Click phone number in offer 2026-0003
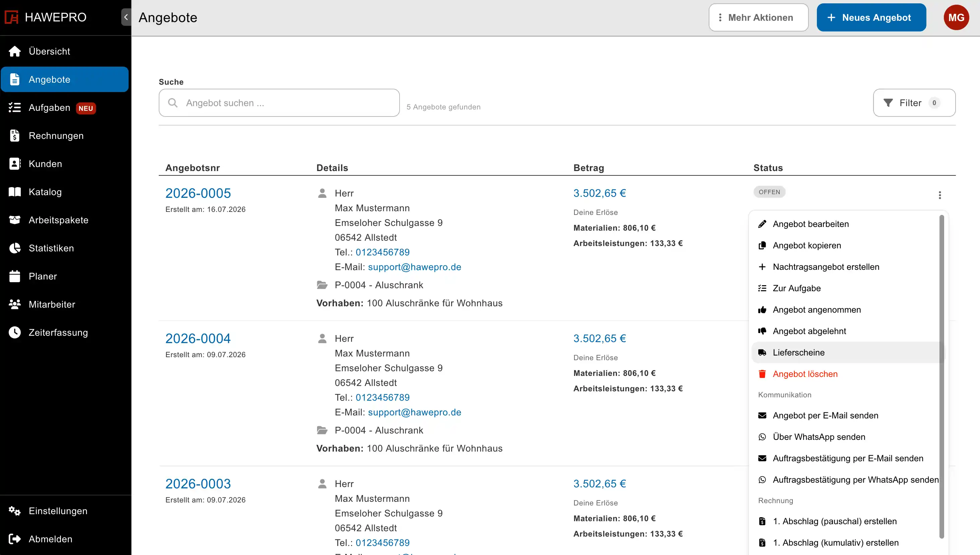The image size is (980, 555). tap(382, 543)
